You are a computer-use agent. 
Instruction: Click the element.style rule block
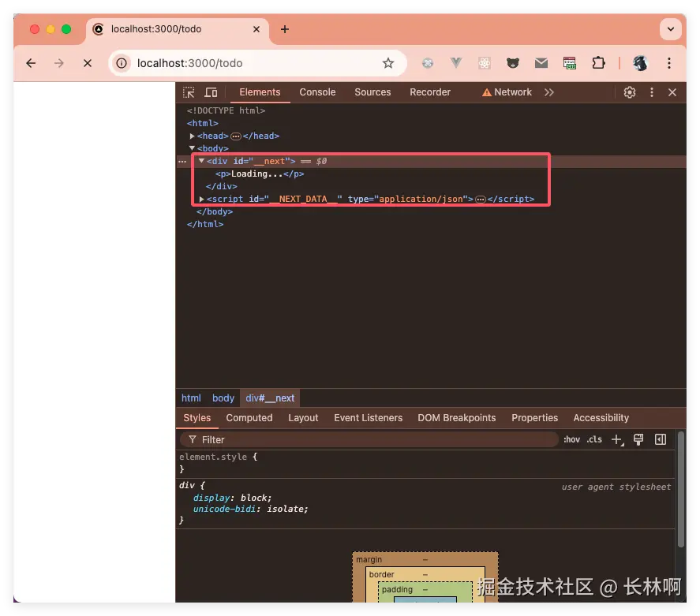pos(426,463)
